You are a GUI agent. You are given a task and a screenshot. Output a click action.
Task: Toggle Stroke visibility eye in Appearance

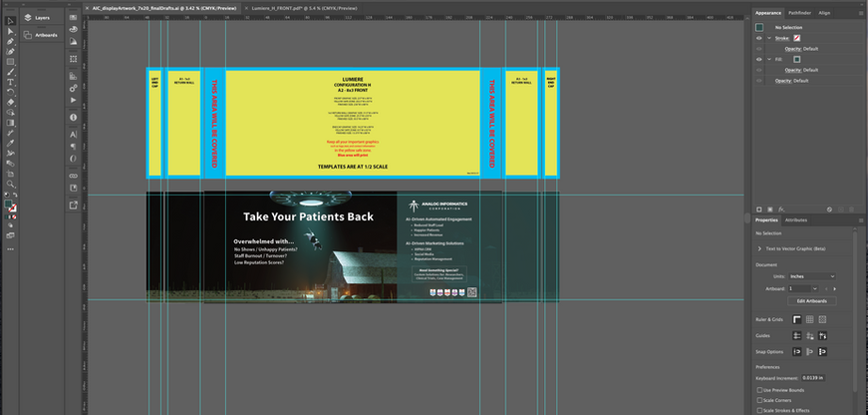click(759, 38)
